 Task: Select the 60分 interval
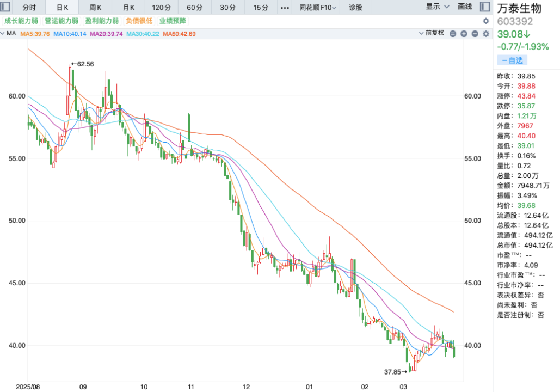click(x=194, y=8)
